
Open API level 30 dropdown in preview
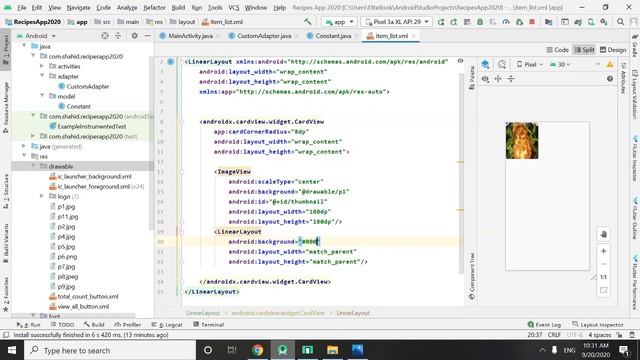point(560,64)
